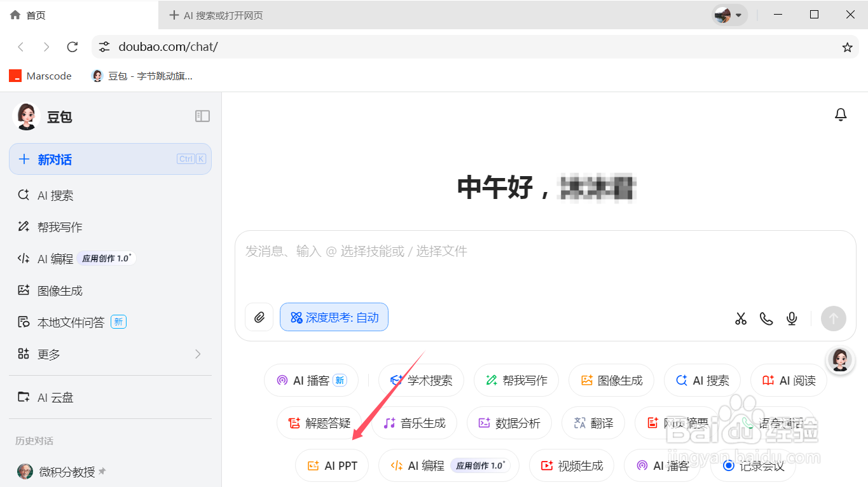Screen dimensions: 868x487
Task: Open AI 编程 in the sidebar
Action: tap(110, 259)
